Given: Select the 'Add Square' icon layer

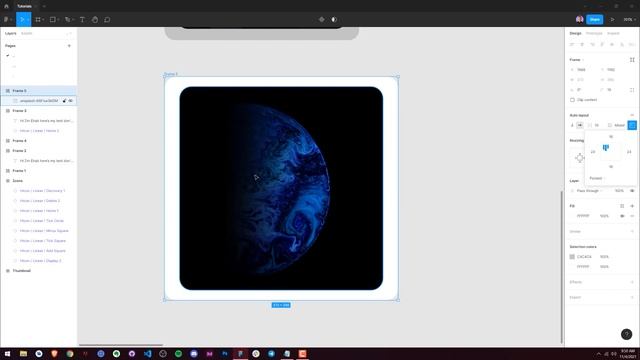Looking at the screenshot, I should (38, 251).
